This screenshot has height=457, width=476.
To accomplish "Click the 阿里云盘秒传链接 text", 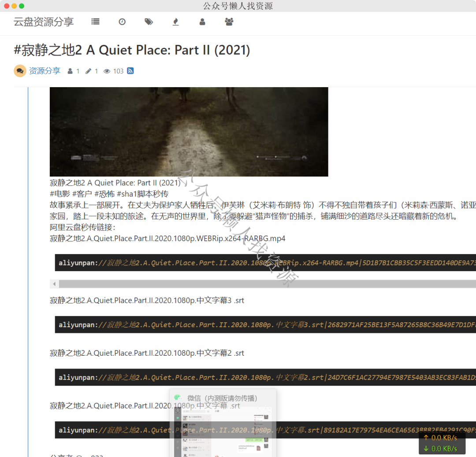I will [82, 227].
